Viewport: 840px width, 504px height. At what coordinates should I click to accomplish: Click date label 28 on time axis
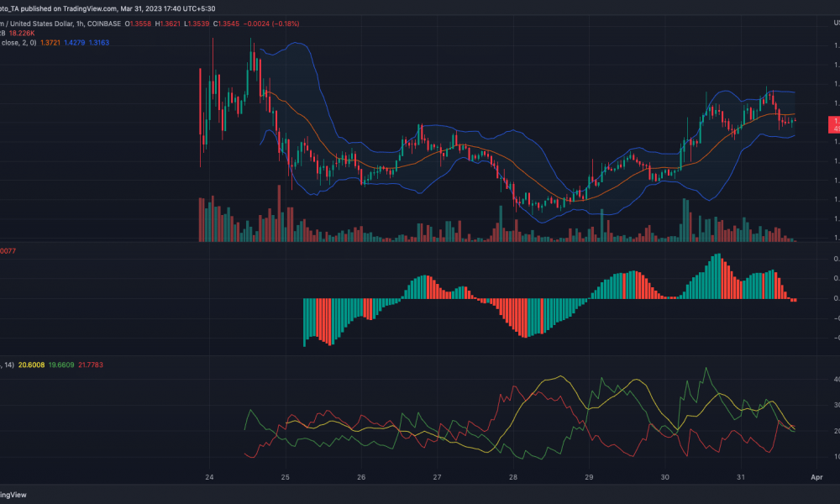(513, 476)
